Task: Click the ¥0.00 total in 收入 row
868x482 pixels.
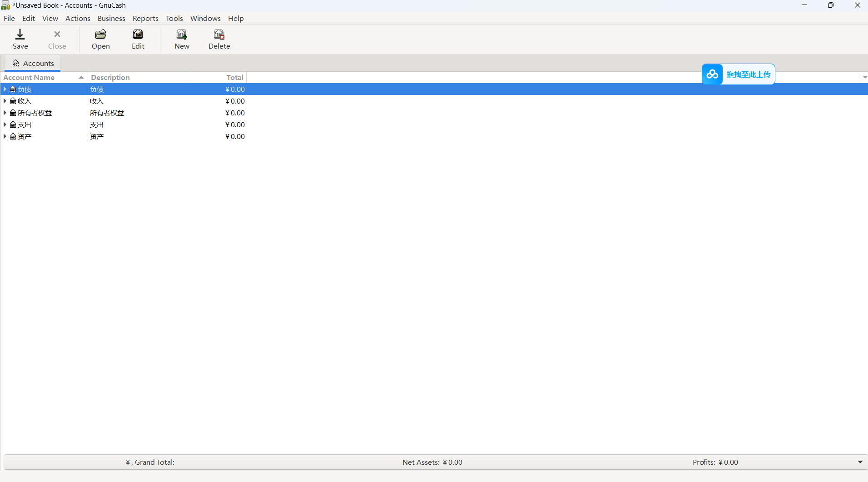Action: [235, 101]
